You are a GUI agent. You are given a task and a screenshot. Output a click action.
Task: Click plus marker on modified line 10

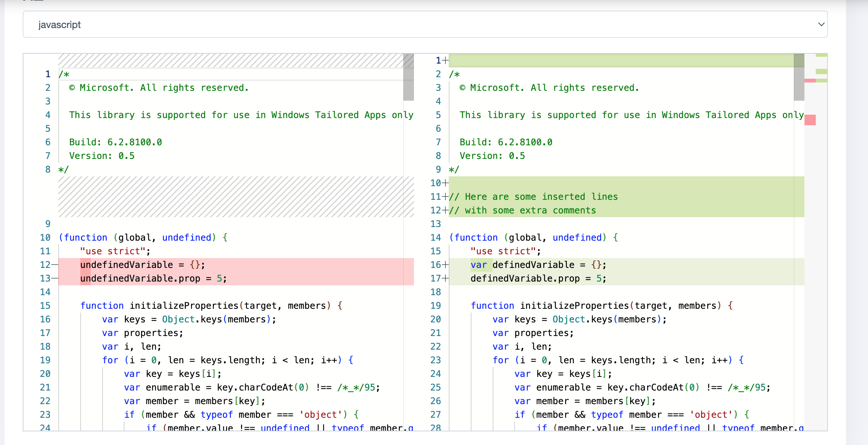[445, 183]
